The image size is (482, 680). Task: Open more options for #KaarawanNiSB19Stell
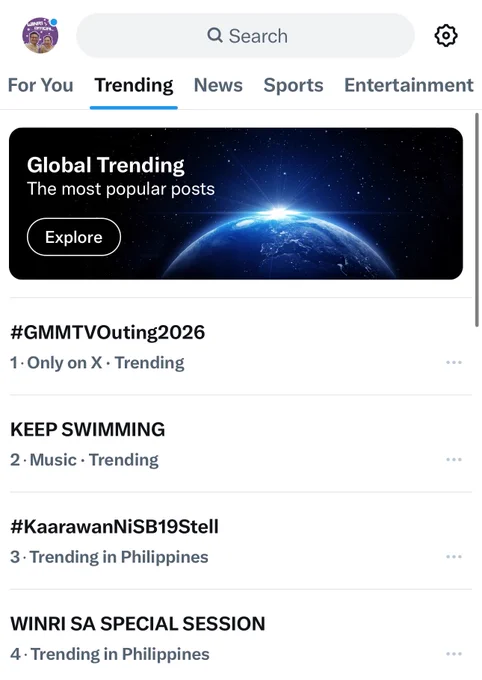454,556
